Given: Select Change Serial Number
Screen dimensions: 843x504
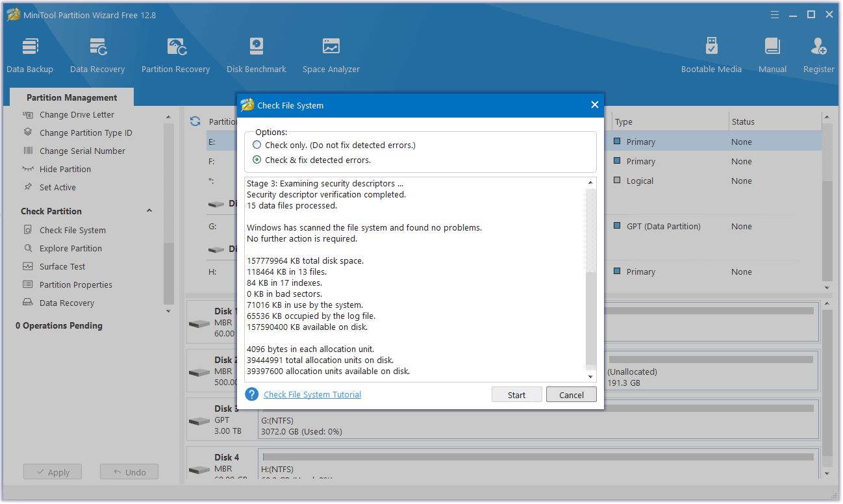Looking at the screenshot, I should [x=82, y=151].
